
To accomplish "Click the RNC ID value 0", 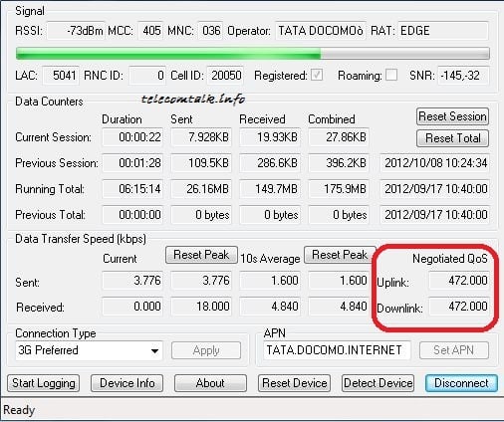I will pos(147,76).
